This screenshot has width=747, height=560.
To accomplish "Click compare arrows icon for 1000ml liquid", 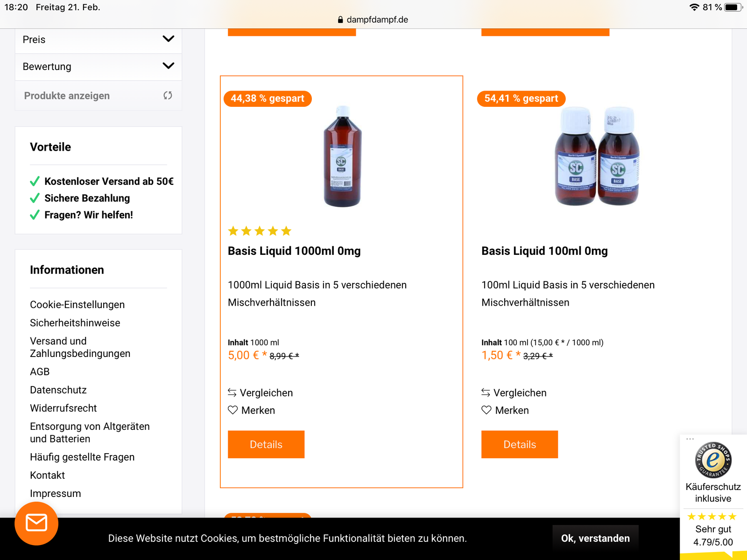I will (232, 392).
